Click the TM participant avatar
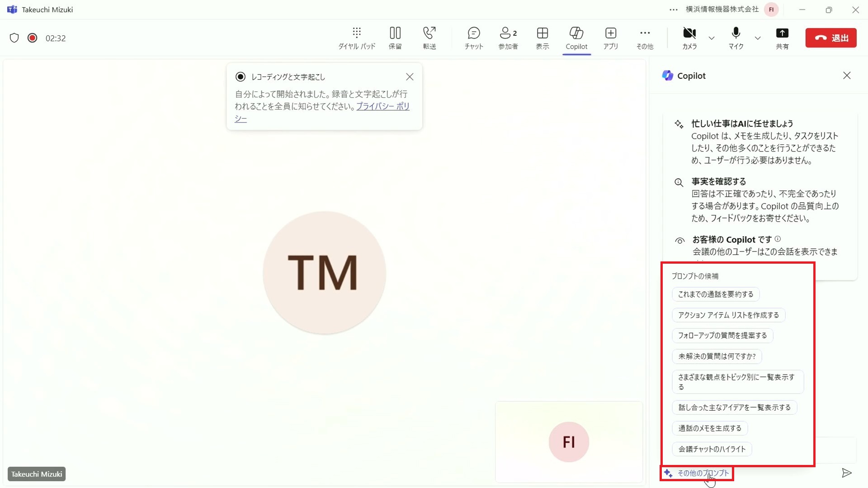Image resolution: width=868 pixels, height=488 pixels. [x=324, y=273]
